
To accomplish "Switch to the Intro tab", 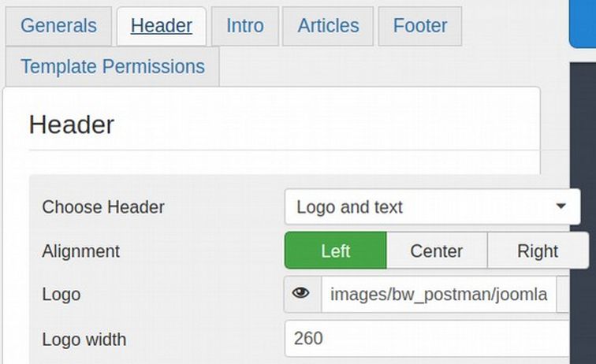I will tap(244, 26).
